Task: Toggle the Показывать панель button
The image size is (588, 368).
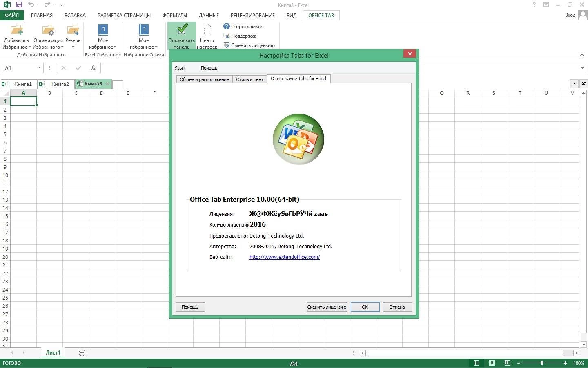Action: [x=182, y=36]
